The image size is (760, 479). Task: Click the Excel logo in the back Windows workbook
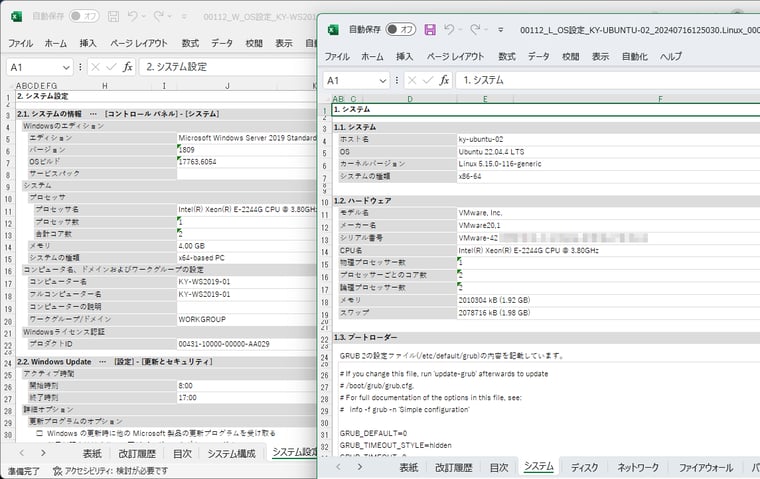pos(16,16)
